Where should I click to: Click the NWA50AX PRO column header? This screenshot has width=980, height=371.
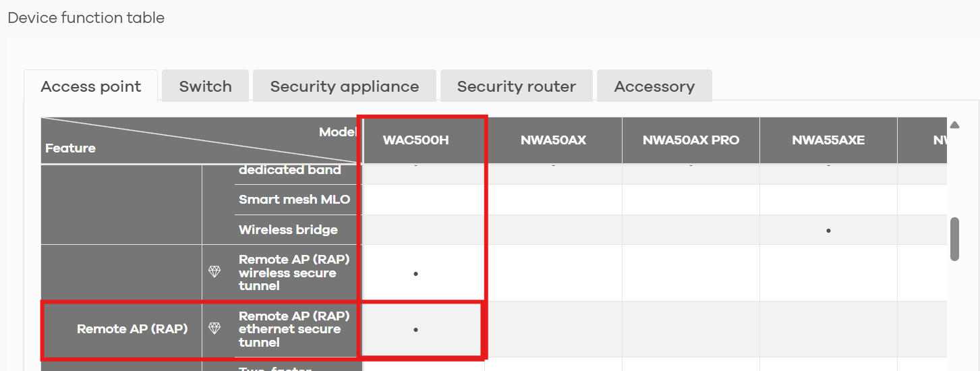691,140
